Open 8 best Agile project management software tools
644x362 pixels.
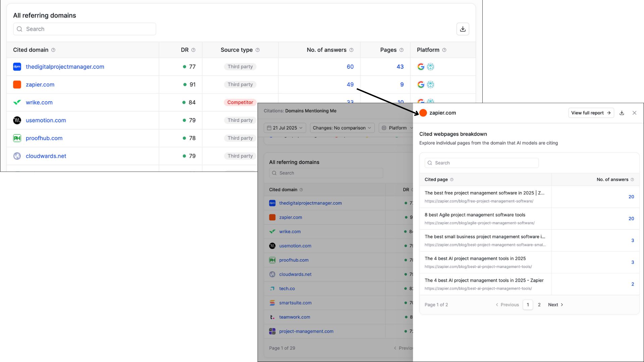coord(475,215)
